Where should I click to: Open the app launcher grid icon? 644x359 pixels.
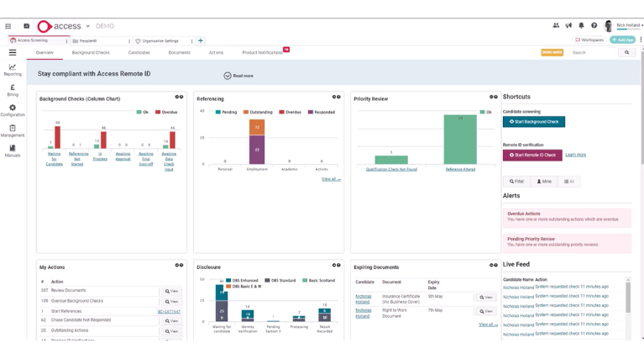(8, 26)
